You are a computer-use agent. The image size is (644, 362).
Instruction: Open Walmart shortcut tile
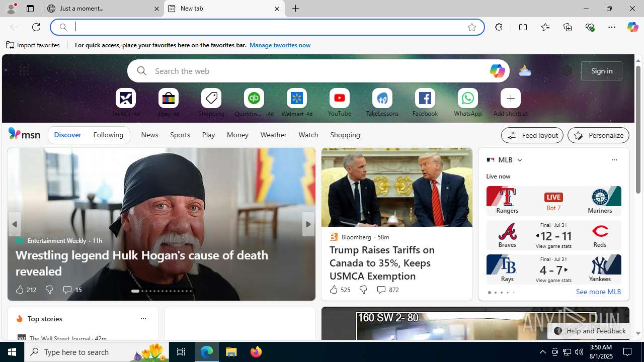pyautogui.click(x=297, y=103)
